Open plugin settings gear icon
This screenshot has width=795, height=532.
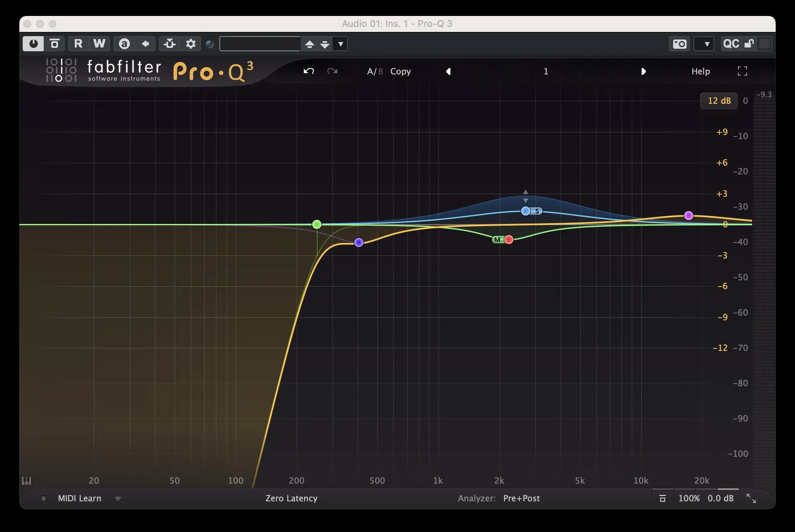tap(191, 44)
